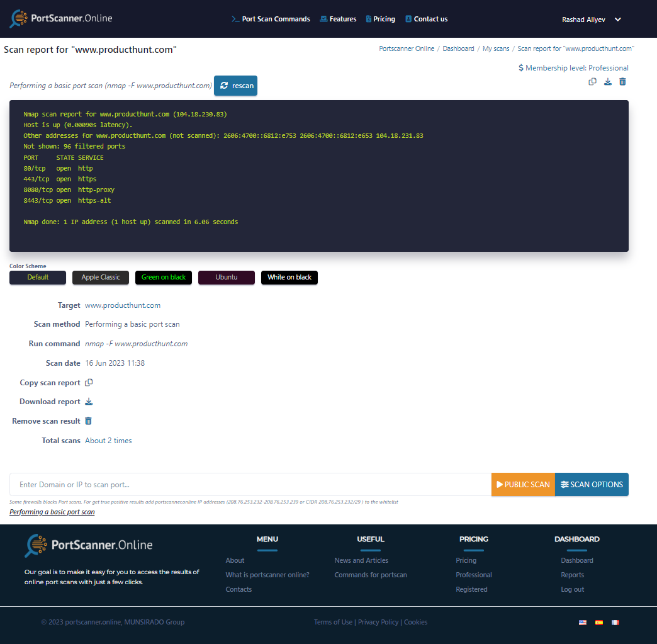Focus the Enter Domain or IP input field
Viewport: 657px width, 644px height.
tap(250, 485)
